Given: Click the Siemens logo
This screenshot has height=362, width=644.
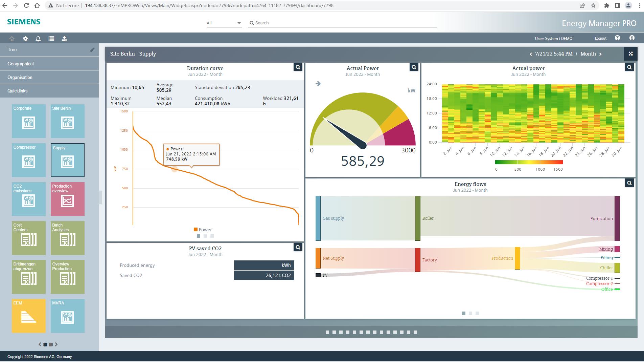Looking at the screenshot, I should [x=24, y=22].
